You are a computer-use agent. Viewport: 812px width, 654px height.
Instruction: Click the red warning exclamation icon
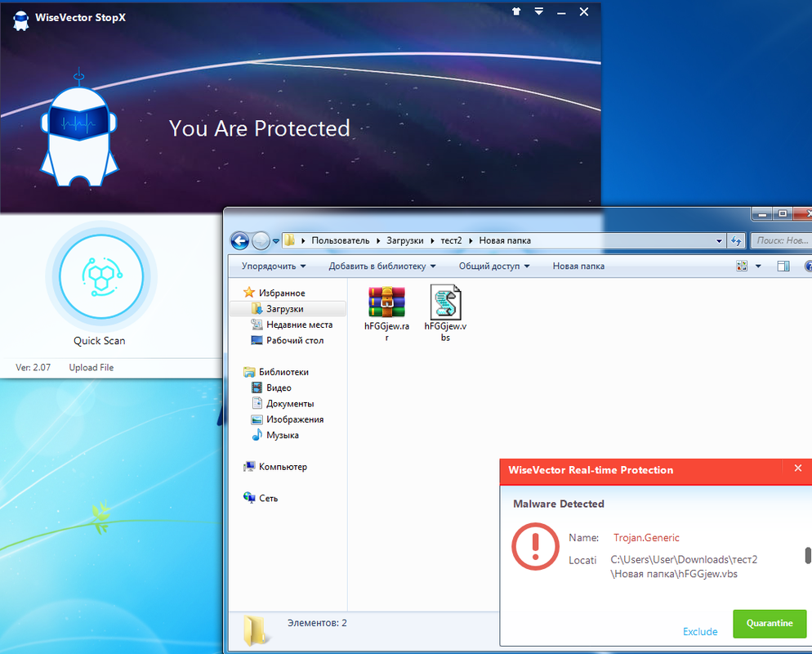click(x=535, y=546)
